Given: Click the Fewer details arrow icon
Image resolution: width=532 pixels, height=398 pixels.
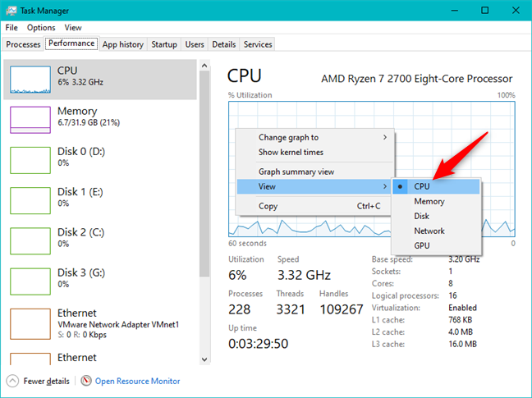Looking at the screenshot, I should click(12, 381).
